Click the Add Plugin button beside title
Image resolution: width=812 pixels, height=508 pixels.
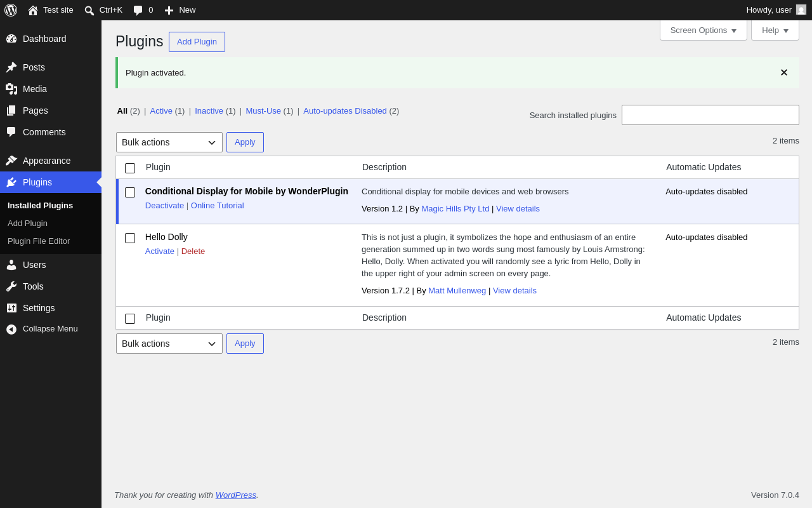[x=197, y=42]
